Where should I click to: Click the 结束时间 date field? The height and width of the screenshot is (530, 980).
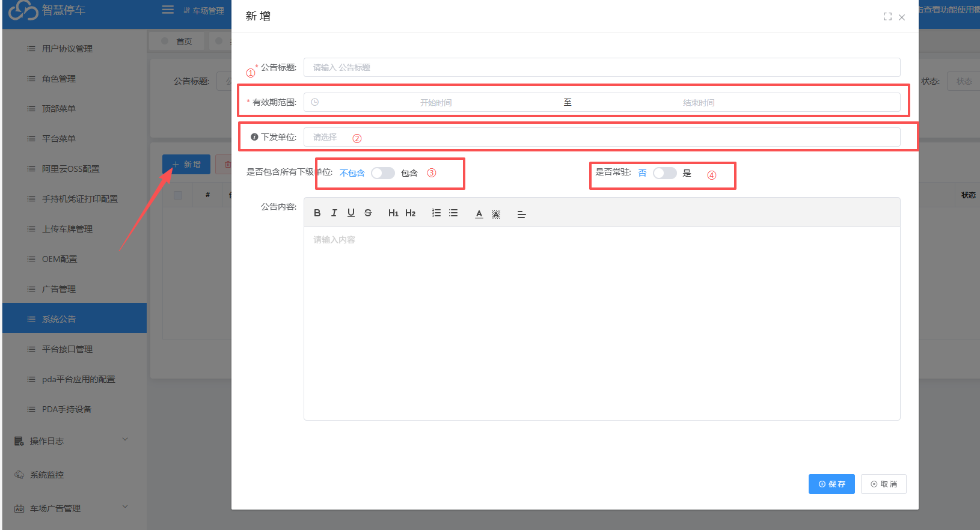click(699, 103)
